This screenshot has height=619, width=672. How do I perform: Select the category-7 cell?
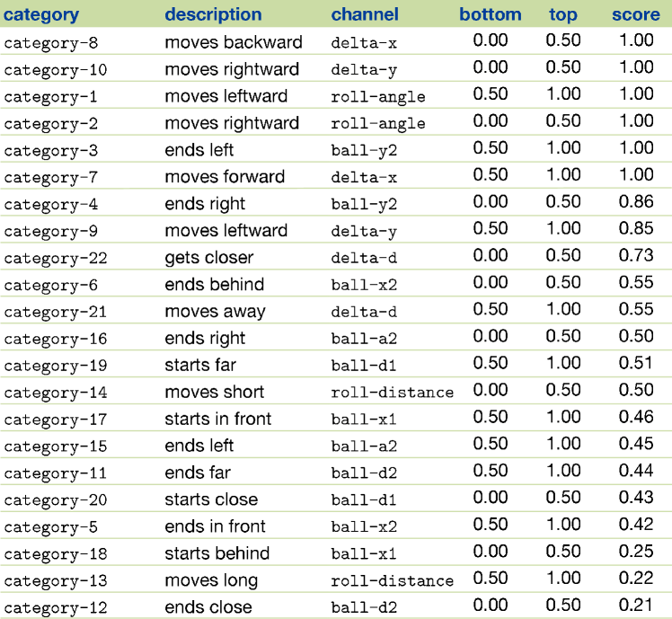click(51, 178)
